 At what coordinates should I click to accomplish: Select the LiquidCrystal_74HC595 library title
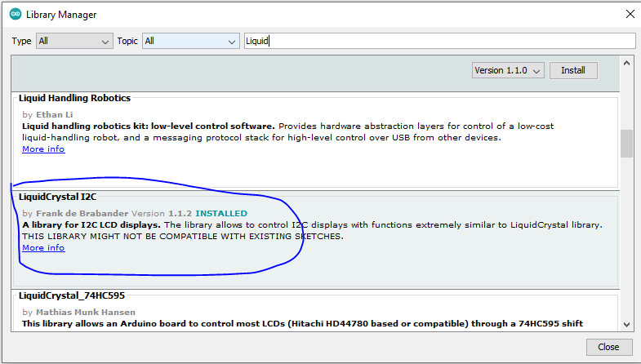[x=72, y=295]
